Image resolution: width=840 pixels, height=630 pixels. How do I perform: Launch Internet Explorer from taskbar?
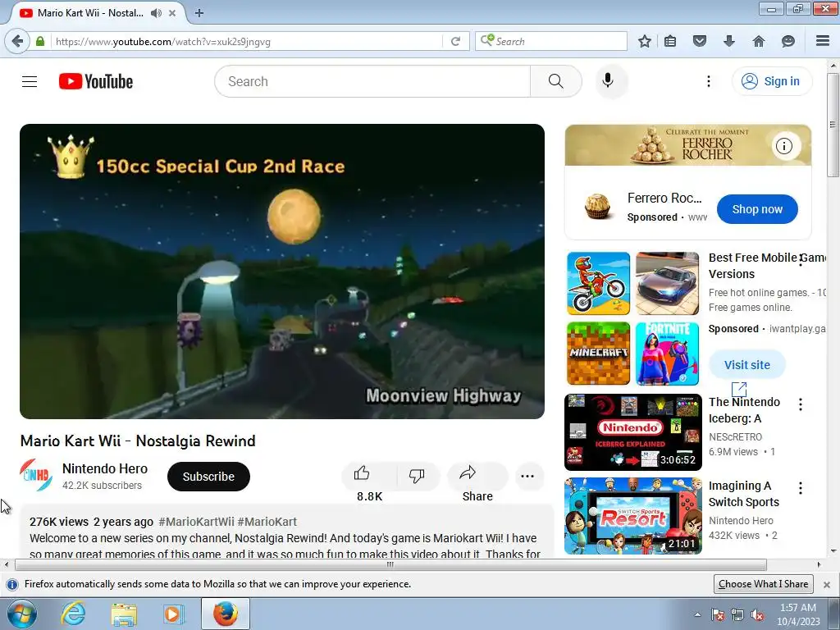point(73,614)
